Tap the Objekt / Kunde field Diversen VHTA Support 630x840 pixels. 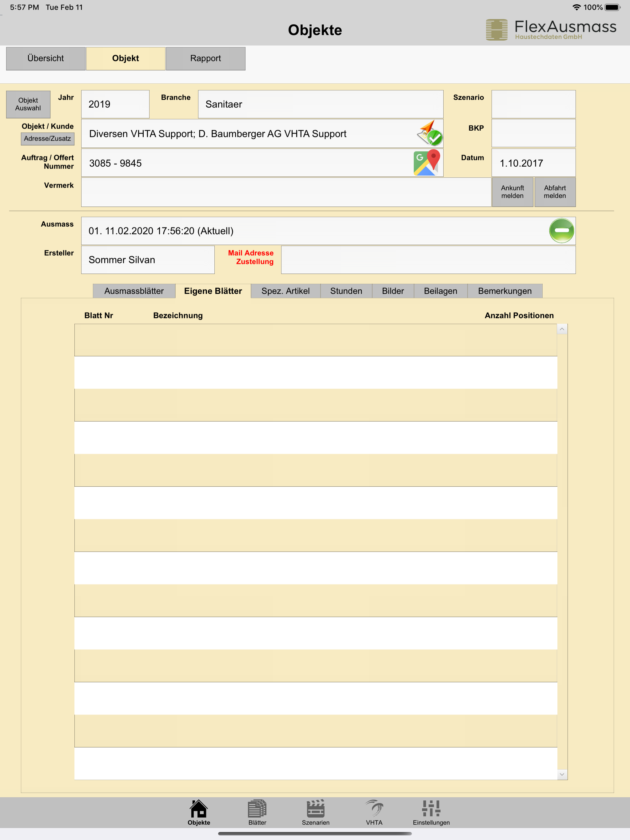pos(262,134)
